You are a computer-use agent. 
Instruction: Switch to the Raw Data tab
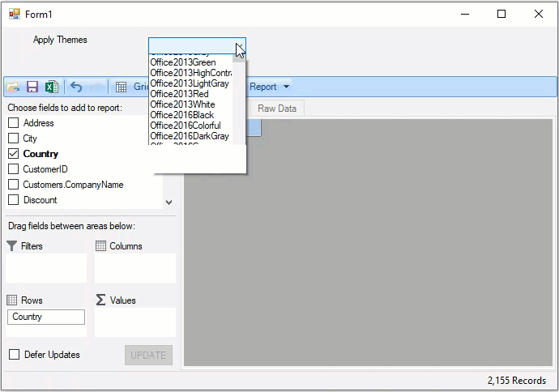click(276, 109)
